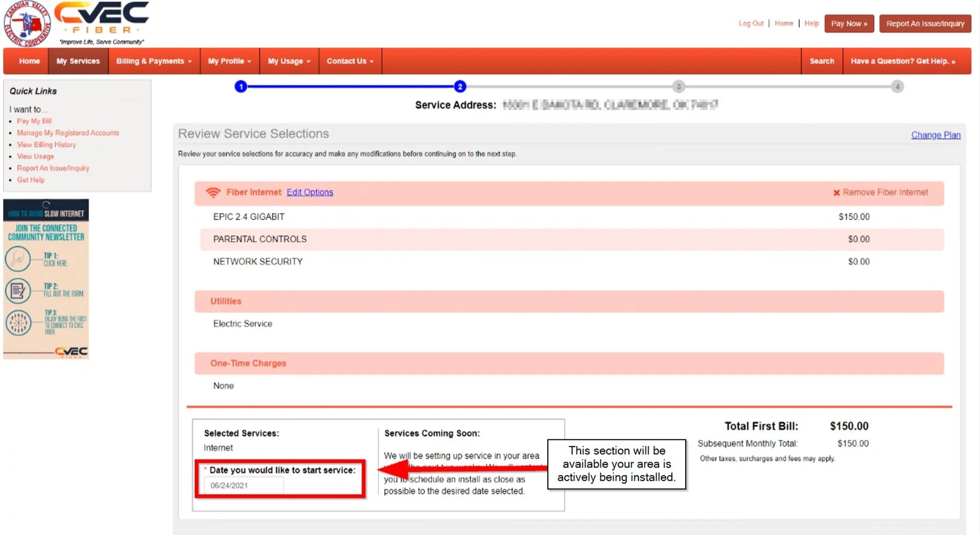Select step 3 in progress indicator
Viewport: 980px width, 535px height.
pos(678,87)
